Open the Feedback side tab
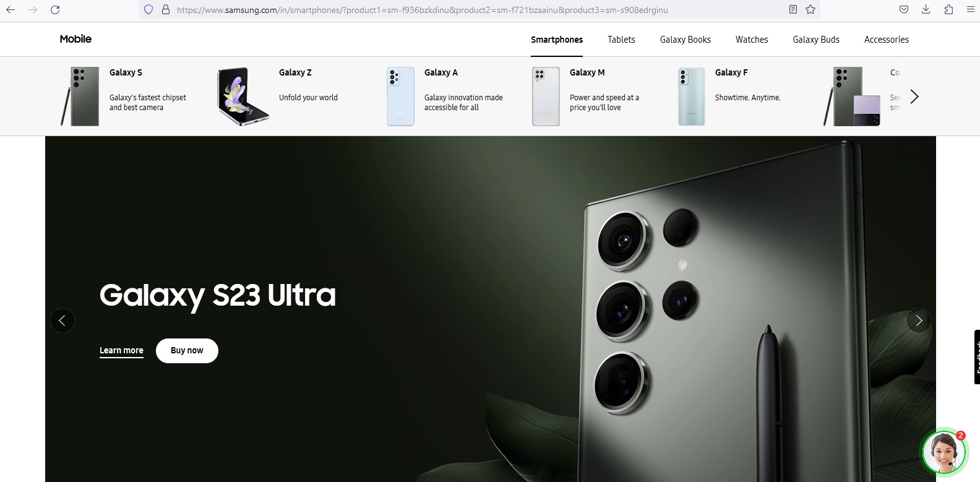 point(977,357)
